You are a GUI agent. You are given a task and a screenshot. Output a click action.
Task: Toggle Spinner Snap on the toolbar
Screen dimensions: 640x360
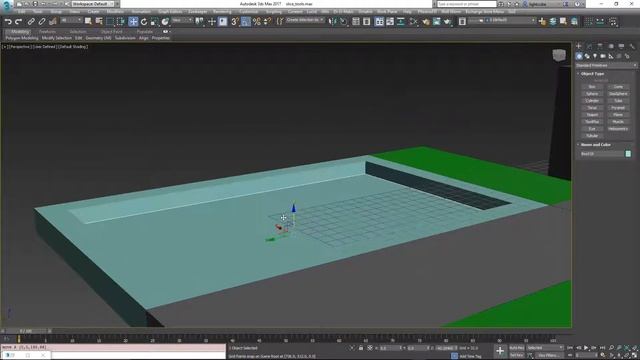coord(267,22)
